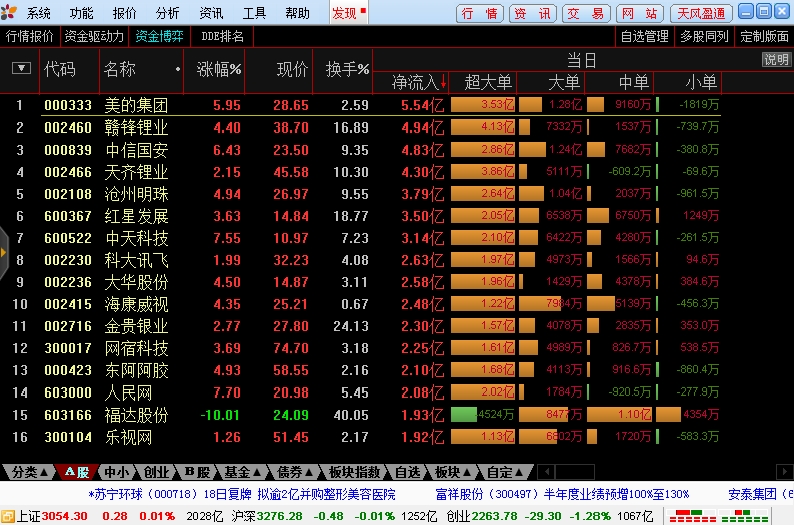794x525 pixels.
Task: Select the DDE排名 tab
Action: tap(222, 36)
